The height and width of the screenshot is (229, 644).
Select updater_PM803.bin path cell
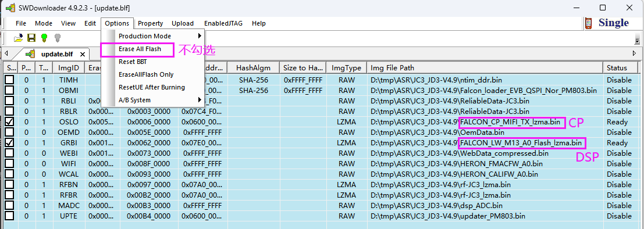click(485, 216)
